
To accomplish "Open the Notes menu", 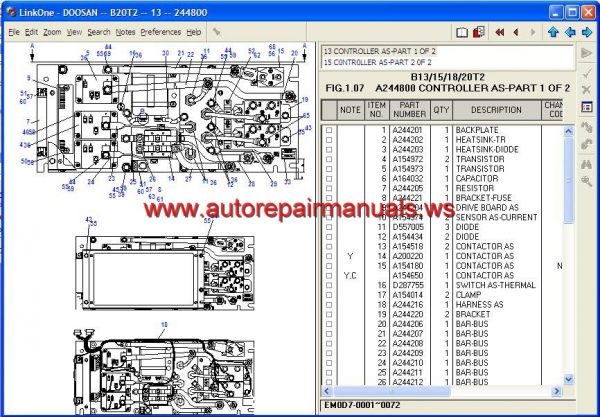I will click(x=126, y=33).
